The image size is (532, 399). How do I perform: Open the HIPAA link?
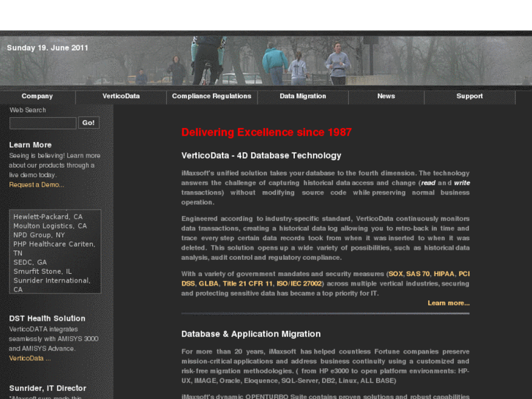[x=443, y=274]
